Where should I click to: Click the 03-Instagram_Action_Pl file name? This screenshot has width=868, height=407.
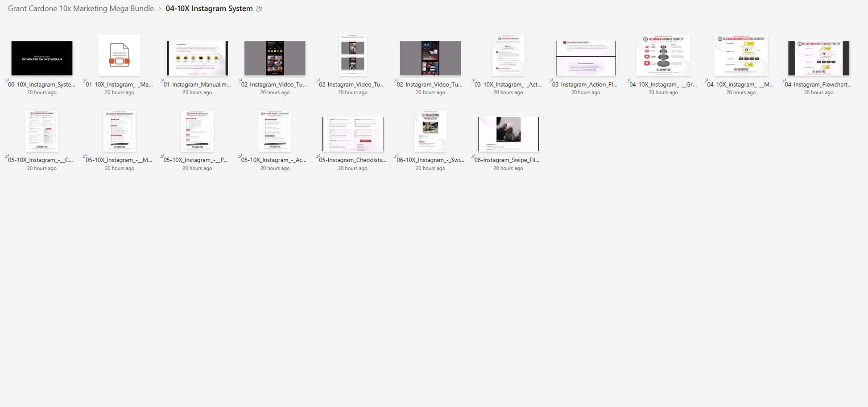(x=585, y=84)
